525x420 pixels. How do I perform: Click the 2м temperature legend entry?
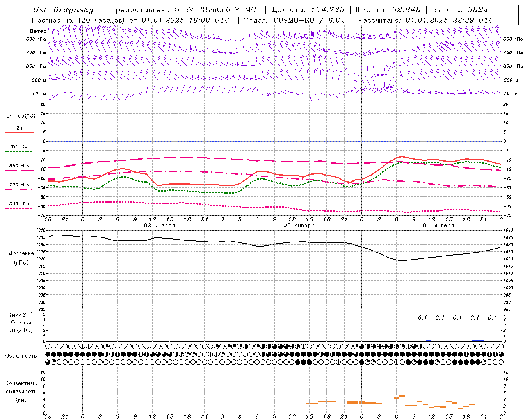click(x=19, y=128)
